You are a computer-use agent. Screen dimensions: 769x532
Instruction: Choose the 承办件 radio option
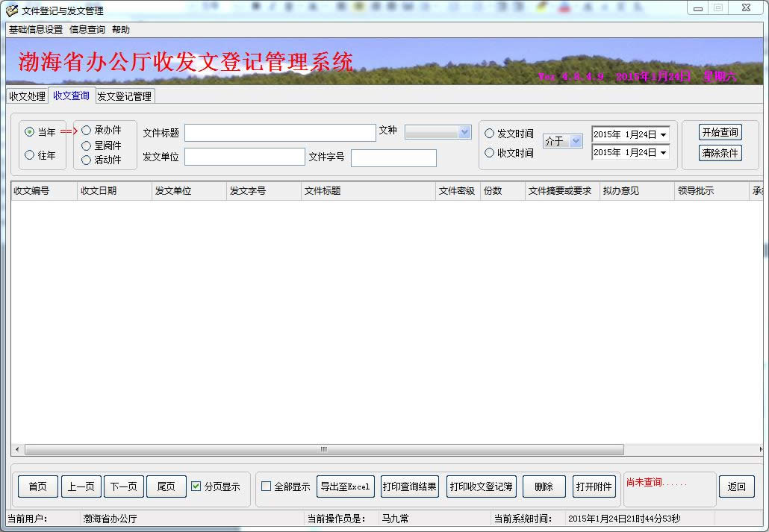pyautogui.click(x=87, y=131)
